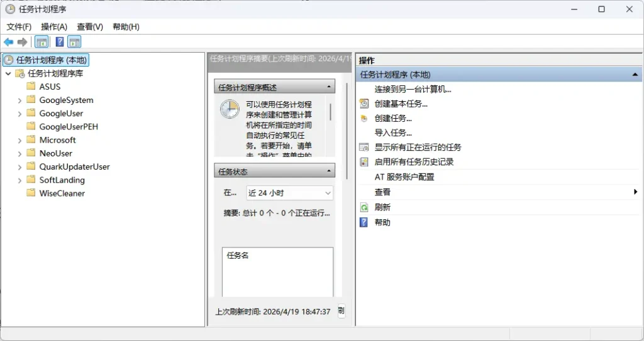Image resolution: width=644 pixels, height=341 pixels.
Task: Click the 上次刷新时间: 2026/4/19 18:47:37 text
Action: click(x=273, y=311)
